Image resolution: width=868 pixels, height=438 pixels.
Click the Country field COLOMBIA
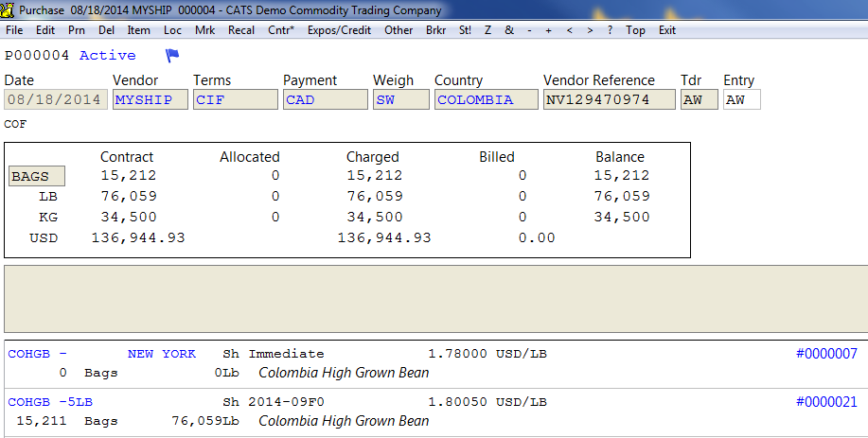[x=486, y=99]
